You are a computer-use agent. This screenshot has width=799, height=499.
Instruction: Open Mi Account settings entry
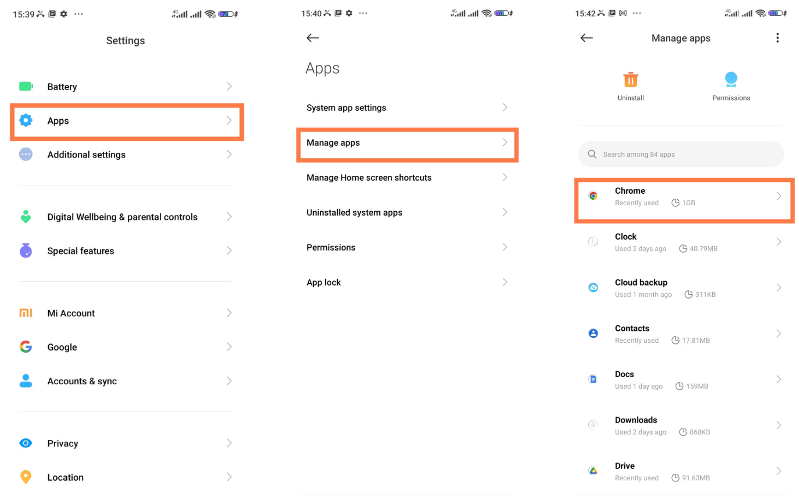coord(126,313)
